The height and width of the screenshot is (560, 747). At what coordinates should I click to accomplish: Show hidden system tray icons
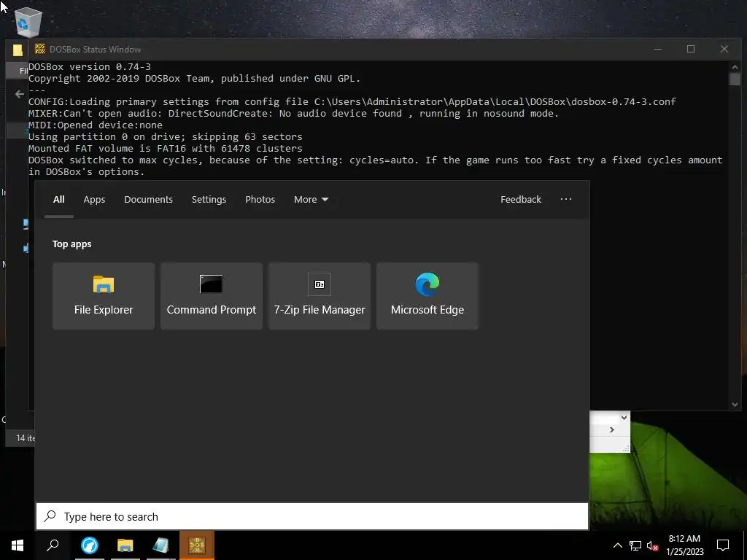[x=617, y=545]
